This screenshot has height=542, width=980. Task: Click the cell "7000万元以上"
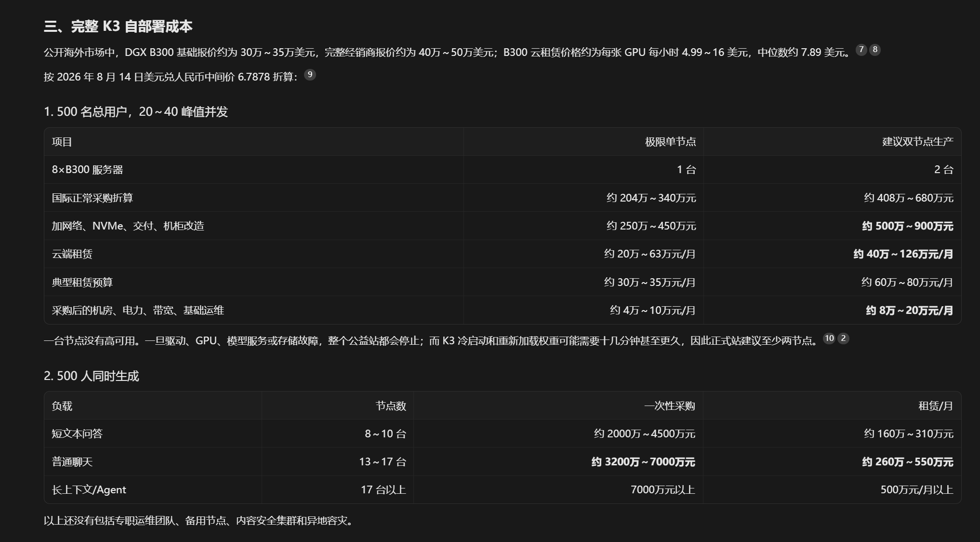pos(663,490)
